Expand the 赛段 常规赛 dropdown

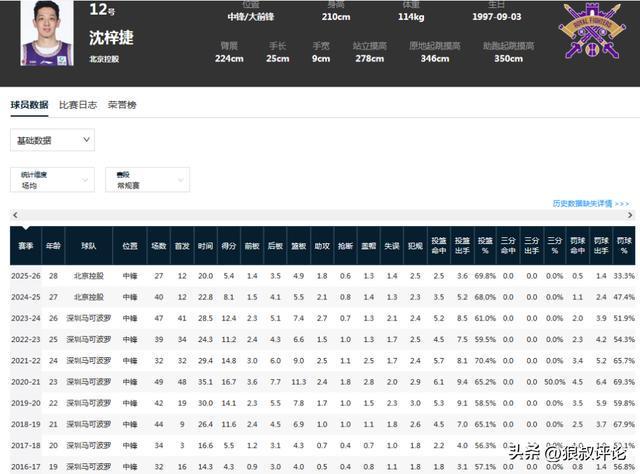click(147, 179)
